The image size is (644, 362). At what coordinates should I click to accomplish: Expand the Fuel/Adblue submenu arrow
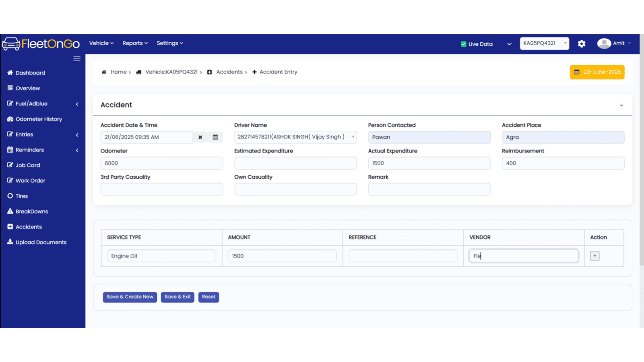pyautogui.click(x=77, y=104)
